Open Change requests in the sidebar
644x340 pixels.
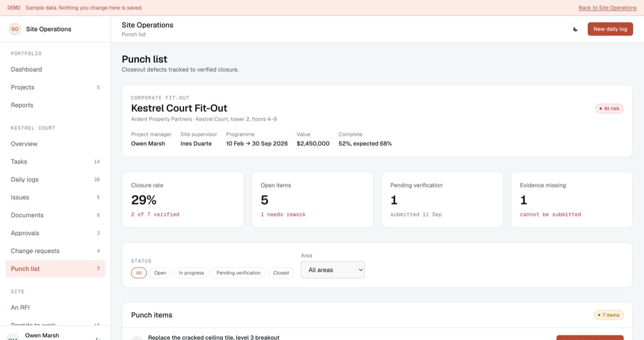tap(55, 251)
